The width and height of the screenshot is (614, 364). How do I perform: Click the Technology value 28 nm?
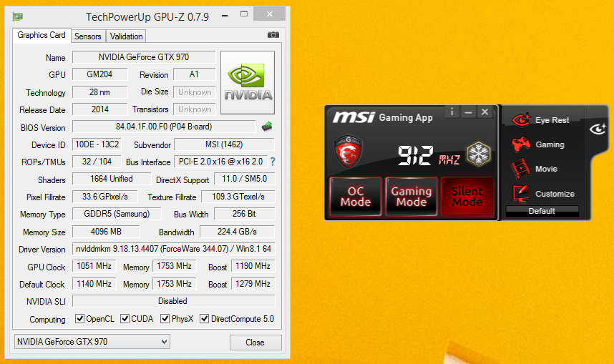100,92
